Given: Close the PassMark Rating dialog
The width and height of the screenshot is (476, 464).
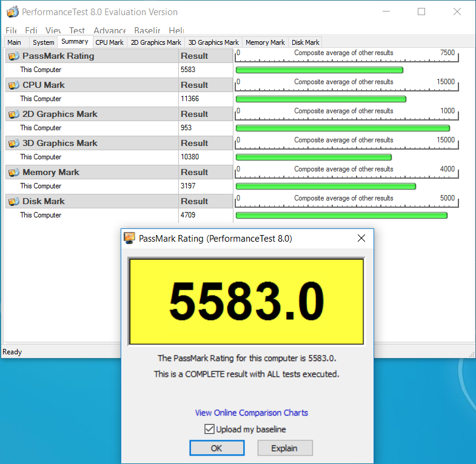Looking at the screenshot, I should click(x=361, y=238).
